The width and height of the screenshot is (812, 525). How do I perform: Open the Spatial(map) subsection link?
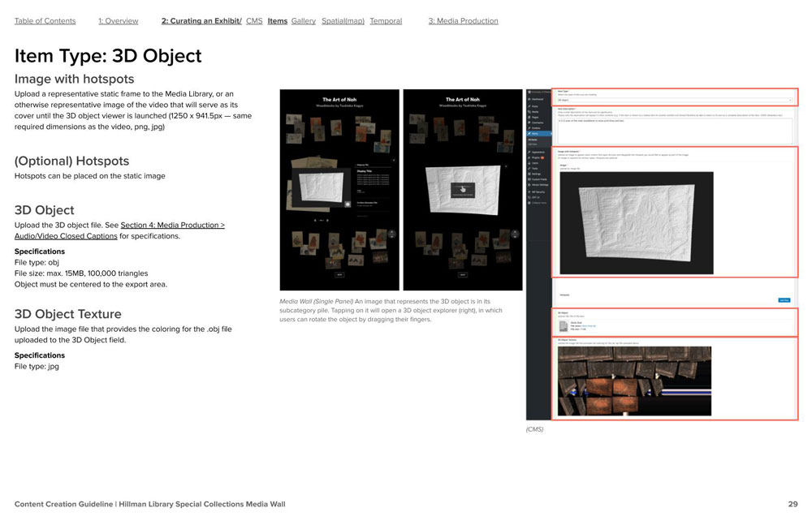pos(343,21)
